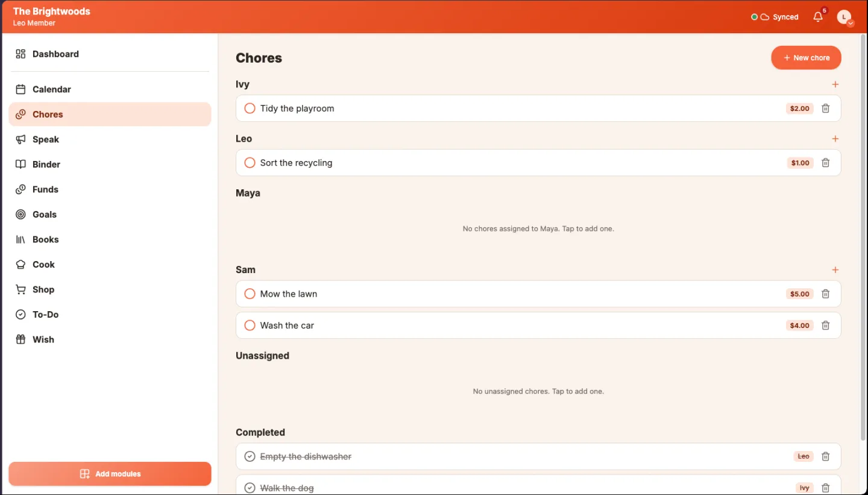Click the $2.00 reward badge
Screen dimensions: 868x495
coord(800,109)
